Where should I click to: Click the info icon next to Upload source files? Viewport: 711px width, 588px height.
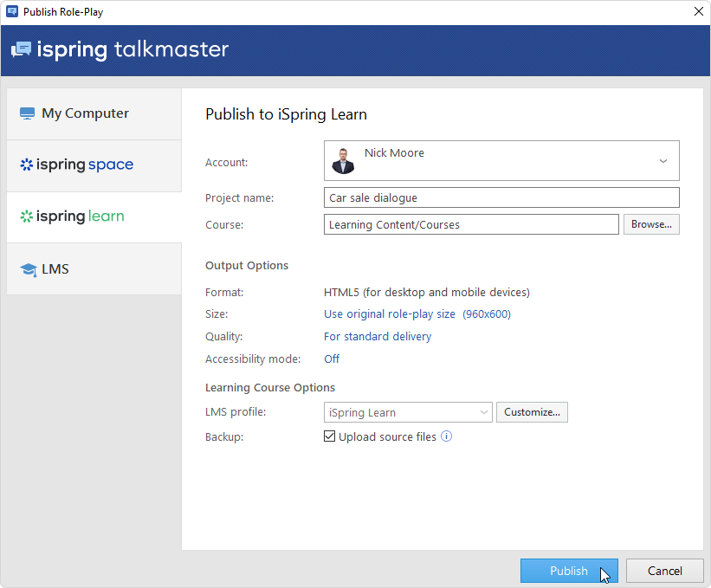[x=447, y=436]
